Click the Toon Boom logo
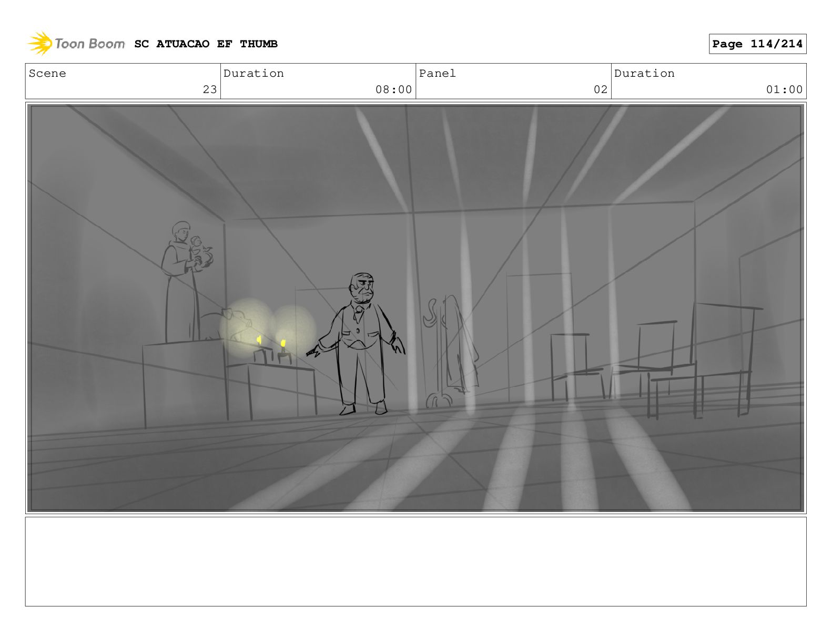The height and width of the screenshot is (644, 832). 76,44
